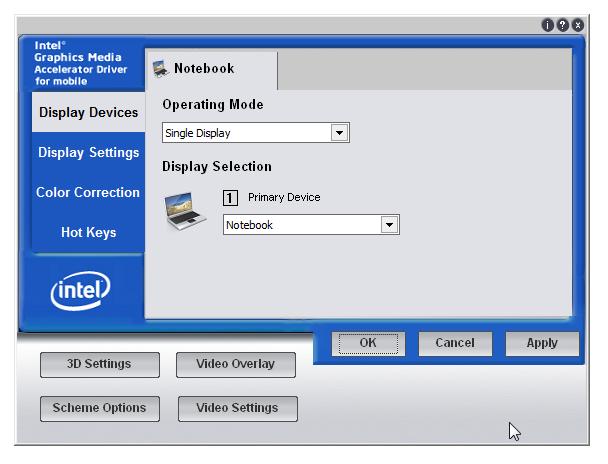
Task: Switch to Display Settings
Action: point(88,152)
